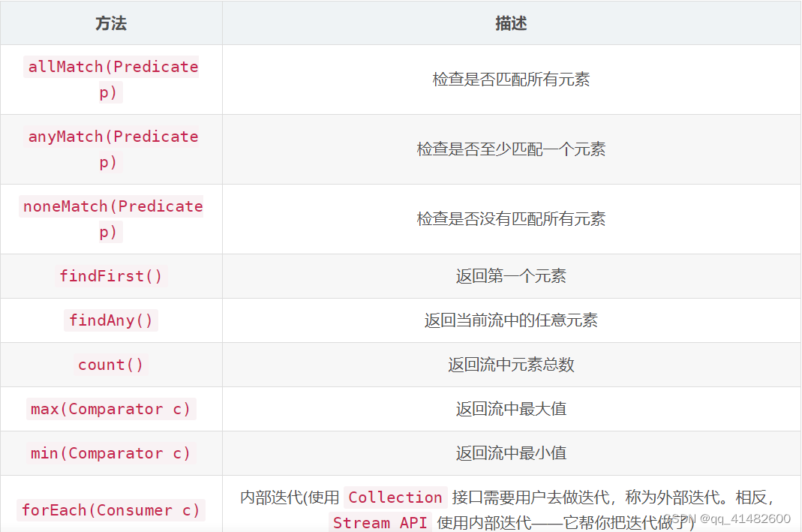This screenshot has height=532, width=802.
Task: Click the count() method entry
Action: pyautogui.click(x=110, y=364)
